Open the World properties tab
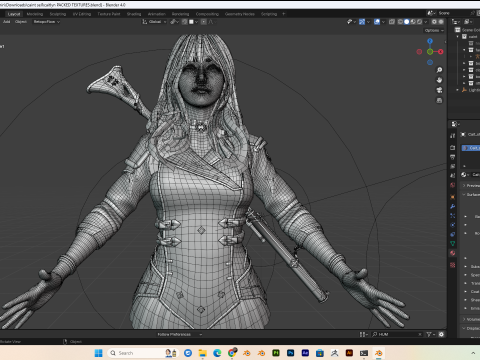The image size is (480, 360). [452, 185]
